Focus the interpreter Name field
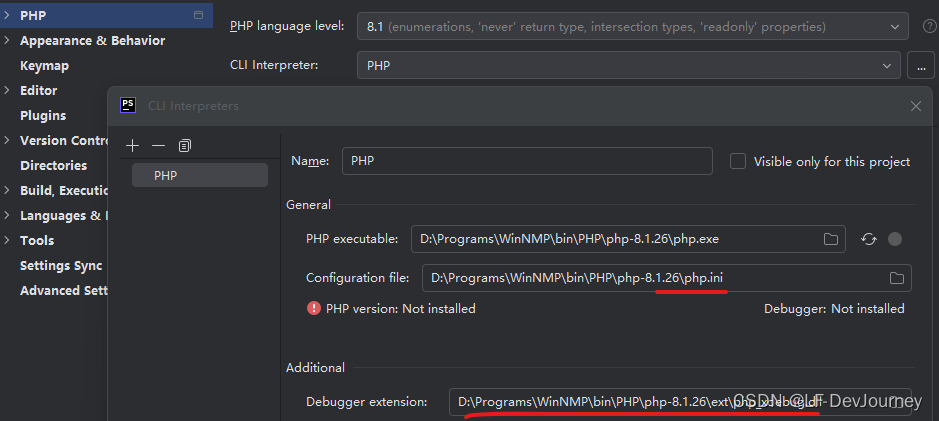This screenshot has width=939, height=421. pos(527,161)
